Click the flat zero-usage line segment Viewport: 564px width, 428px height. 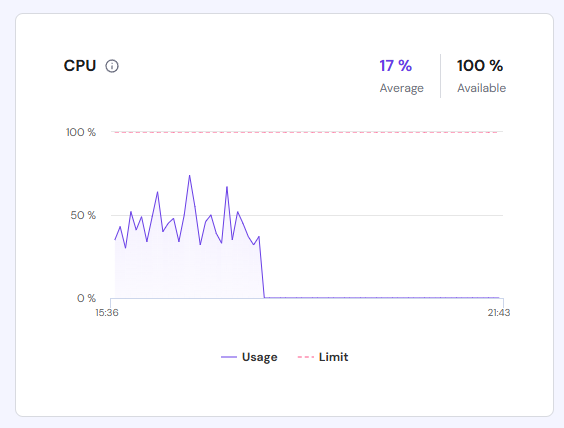pos(382,297)
